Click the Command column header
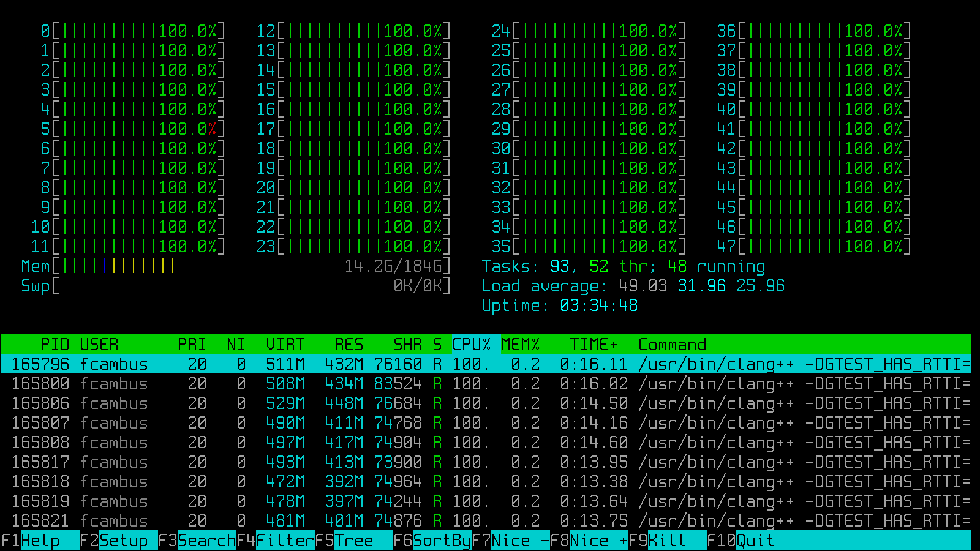The image size is (980, 551). (673, 345)
